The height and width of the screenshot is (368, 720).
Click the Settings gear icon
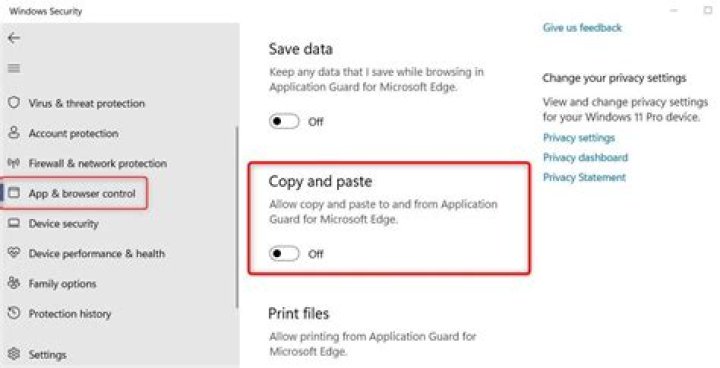[x=14, y=354]
